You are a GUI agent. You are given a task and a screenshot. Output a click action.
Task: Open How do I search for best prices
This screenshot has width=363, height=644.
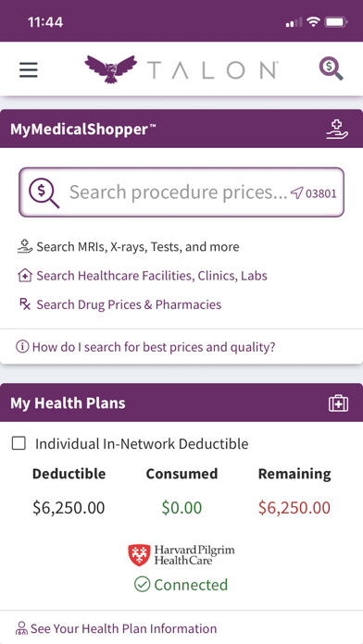[154, 348]
